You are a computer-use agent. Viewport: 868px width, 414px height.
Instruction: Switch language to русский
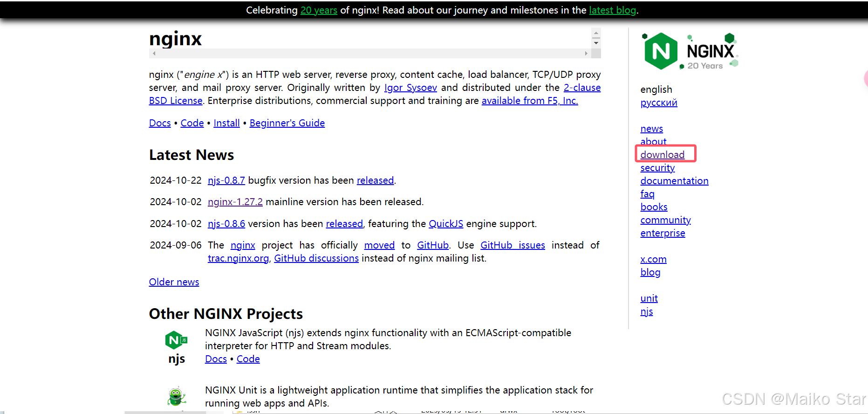[x=659, y=103]
